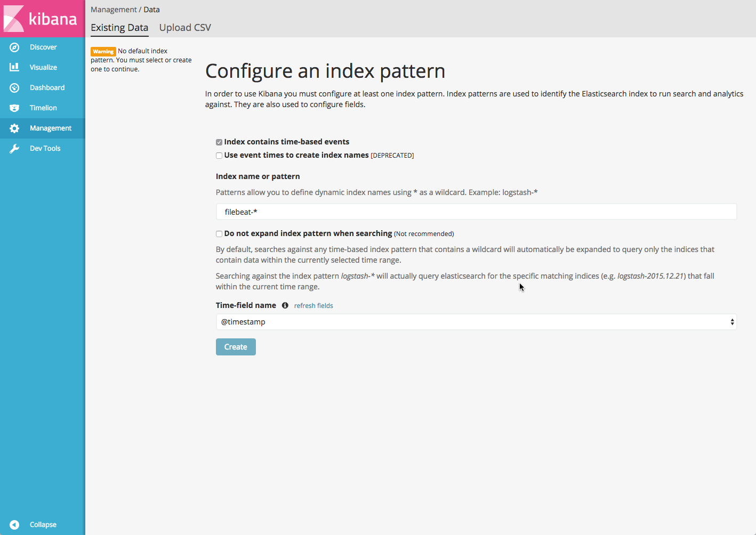Click the Timelion mask icon
756x535 pixels.
pos(14,108)
